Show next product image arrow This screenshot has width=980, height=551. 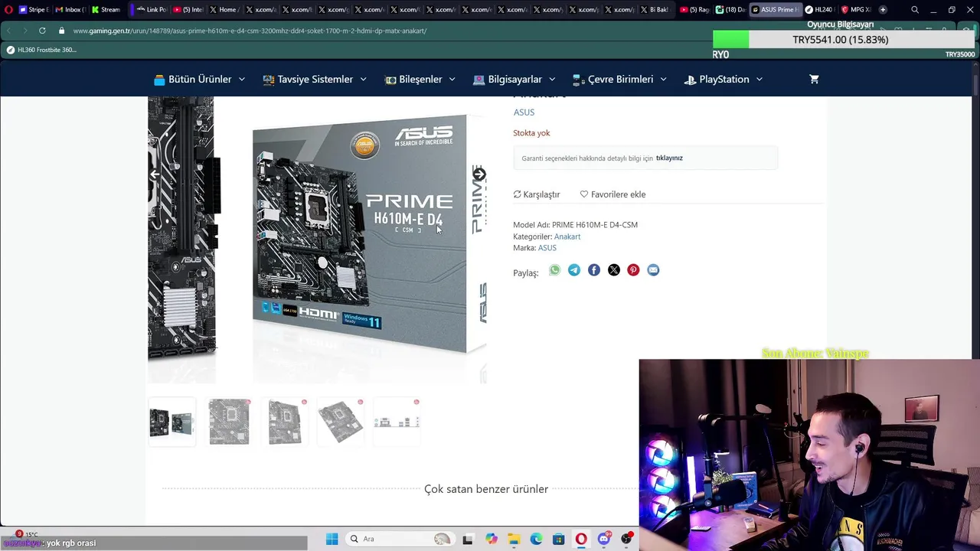(479, 174)
